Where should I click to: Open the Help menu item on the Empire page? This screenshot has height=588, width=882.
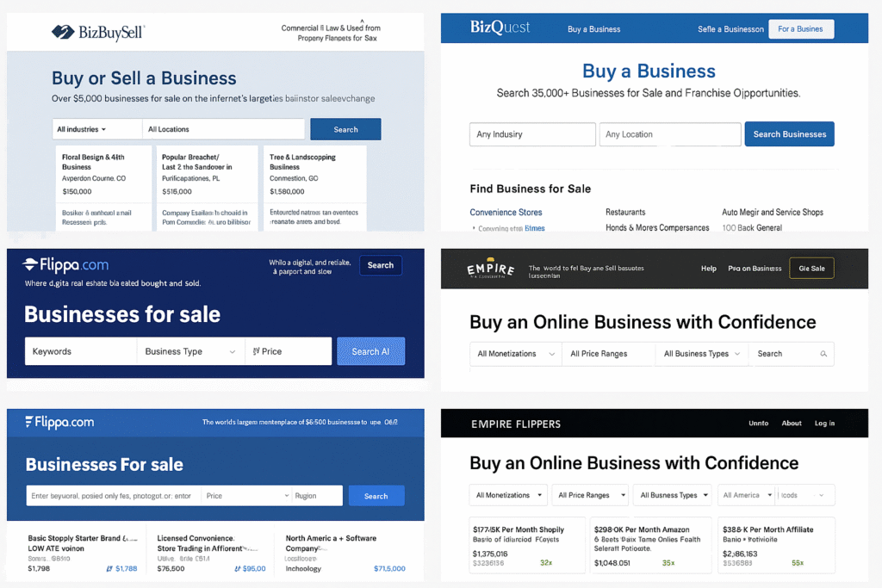click(x=709, y=268)
